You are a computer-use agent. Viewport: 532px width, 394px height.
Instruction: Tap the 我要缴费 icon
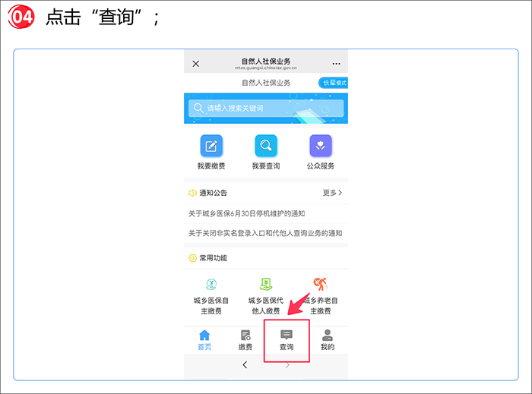pyautogui.click(x=211, y=146)
